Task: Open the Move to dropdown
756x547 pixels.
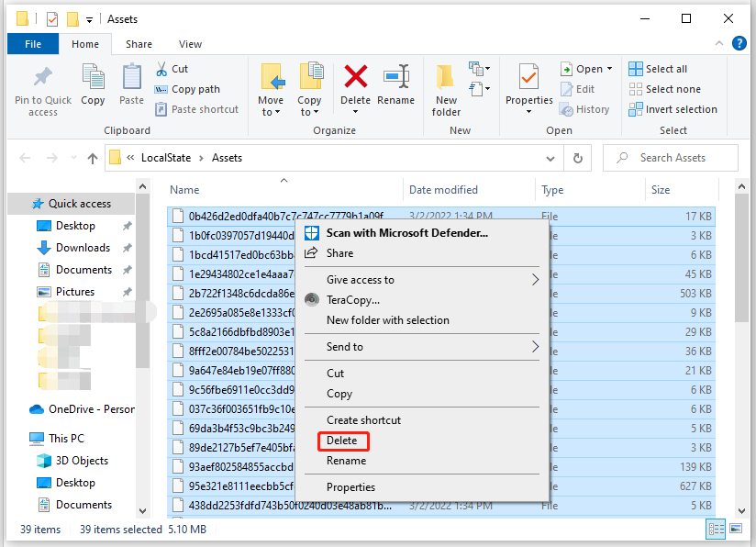Action: click(x=271, y=112)
